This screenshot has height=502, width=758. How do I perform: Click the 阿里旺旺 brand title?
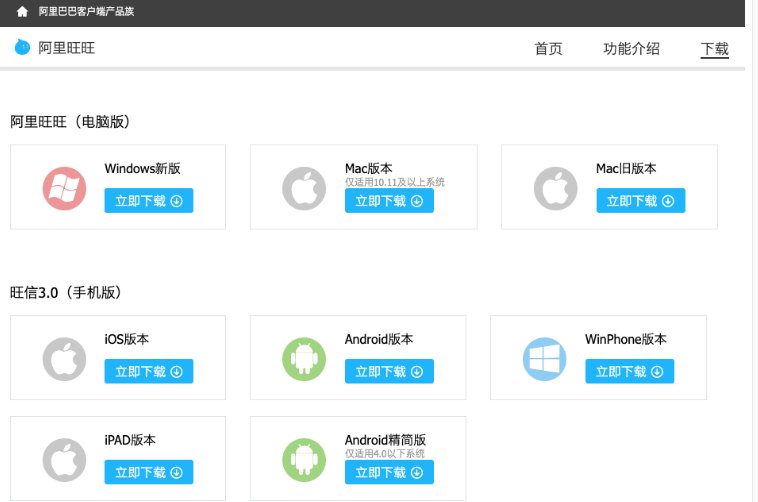click(x=66, y=48)
